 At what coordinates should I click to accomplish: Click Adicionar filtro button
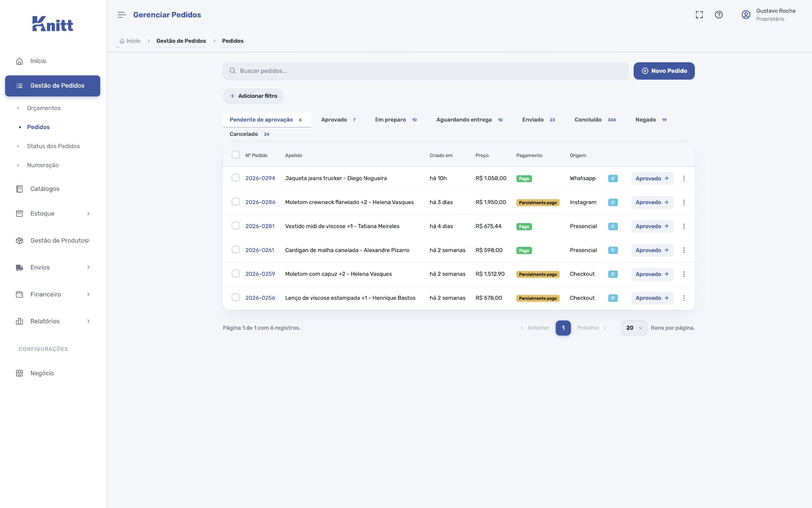pos(253,96)
